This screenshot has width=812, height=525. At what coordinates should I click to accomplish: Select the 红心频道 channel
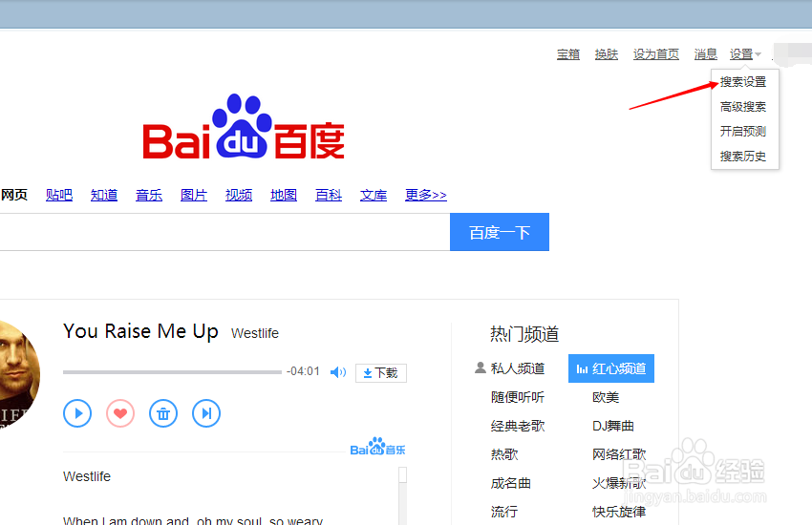tap(611, 368)
